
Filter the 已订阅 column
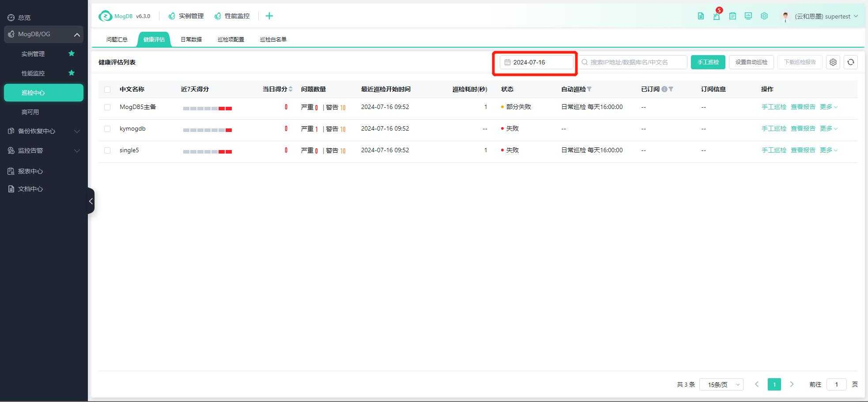671,89
